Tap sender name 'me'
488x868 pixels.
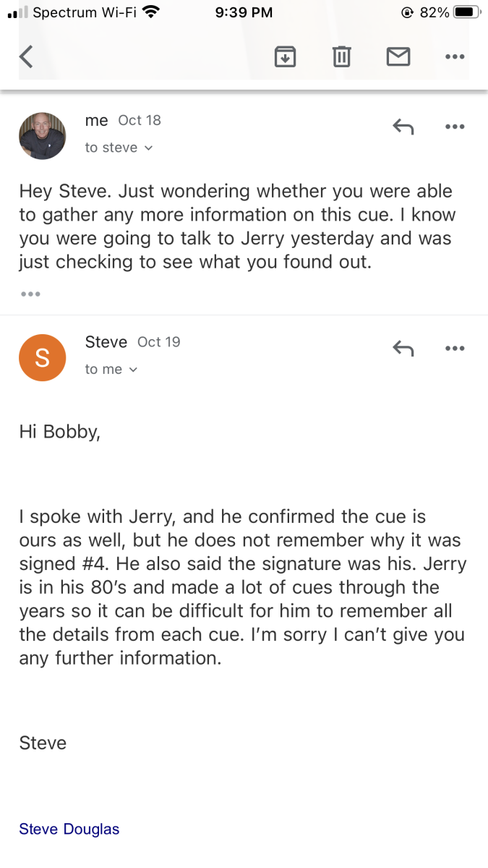96,120
